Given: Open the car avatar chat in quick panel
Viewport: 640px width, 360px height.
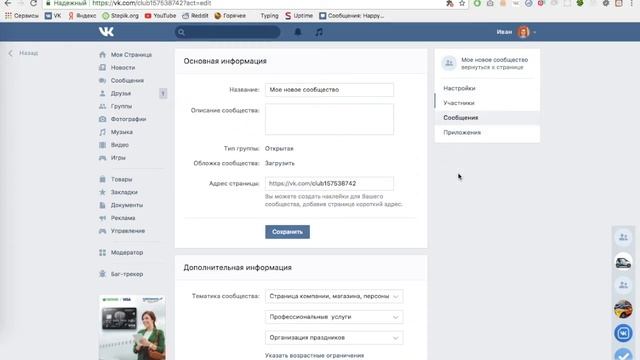Looking at the screenshot, I should pos(623,261).
